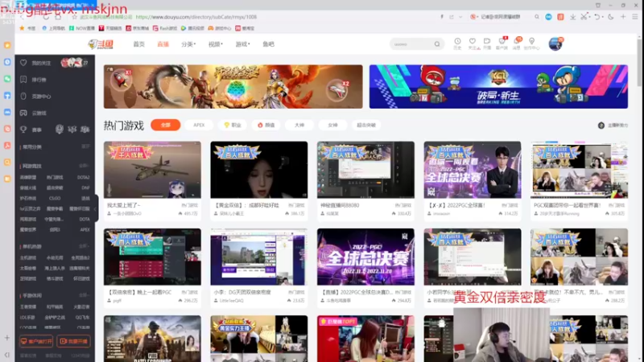This screenshot has height=362, width=644.
Task: Select the 大神 filter tab
Action: pos(299,125)
